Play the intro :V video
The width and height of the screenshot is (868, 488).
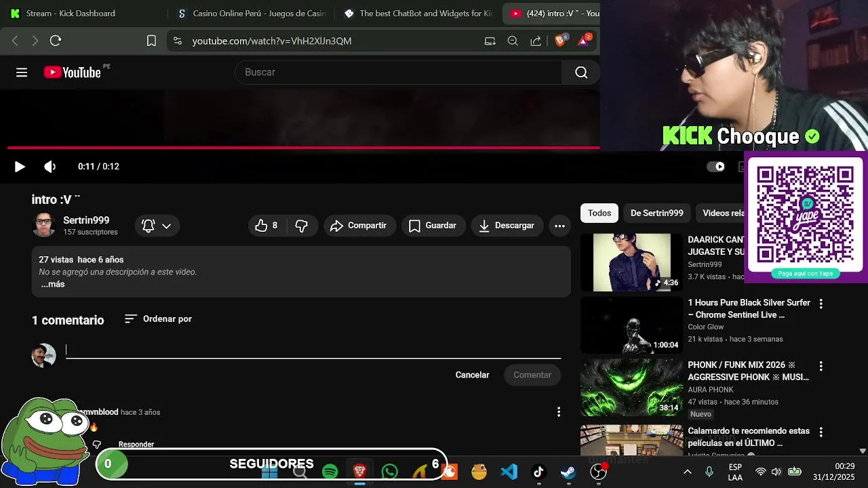tap(20, 167)
